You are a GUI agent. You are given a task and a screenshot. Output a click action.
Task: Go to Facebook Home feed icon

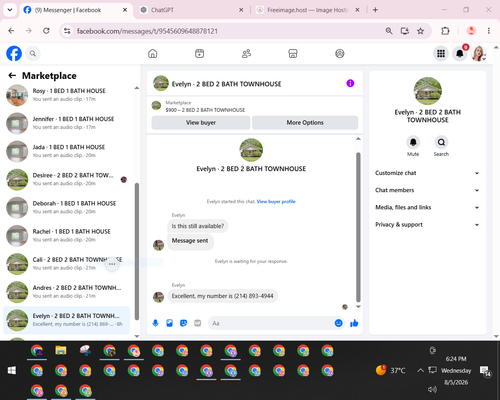(153, 53)
